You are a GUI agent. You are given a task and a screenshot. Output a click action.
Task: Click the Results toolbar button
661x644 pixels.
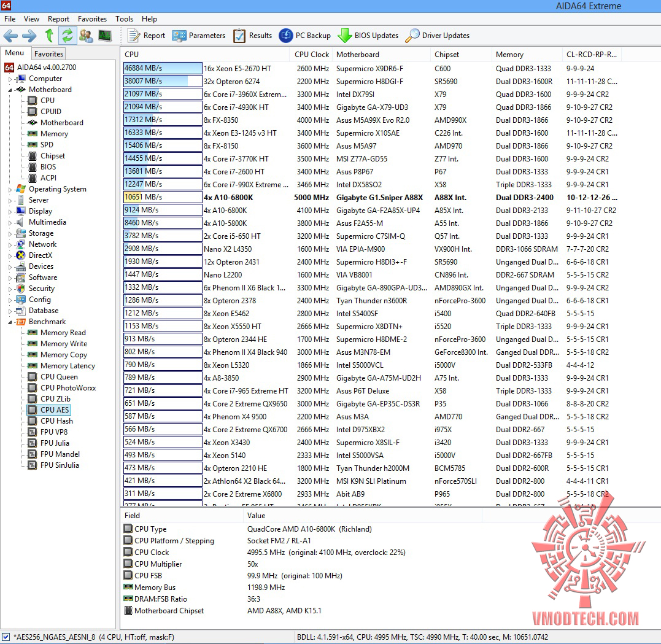(252, 36)
